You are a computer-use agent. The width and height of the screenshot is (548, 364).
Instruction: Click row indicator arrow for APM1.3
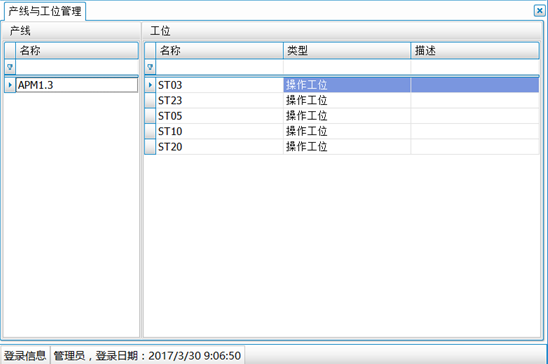pos(10,85)
